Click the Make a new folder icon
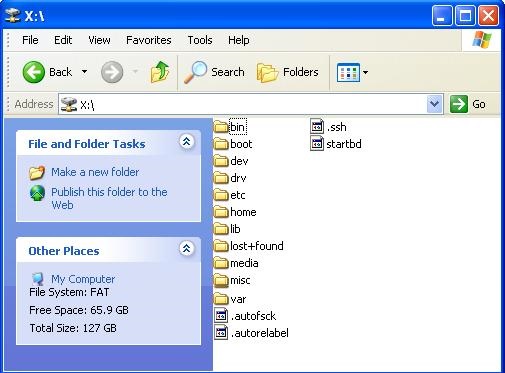505x373 pixels. click(37, 172)
